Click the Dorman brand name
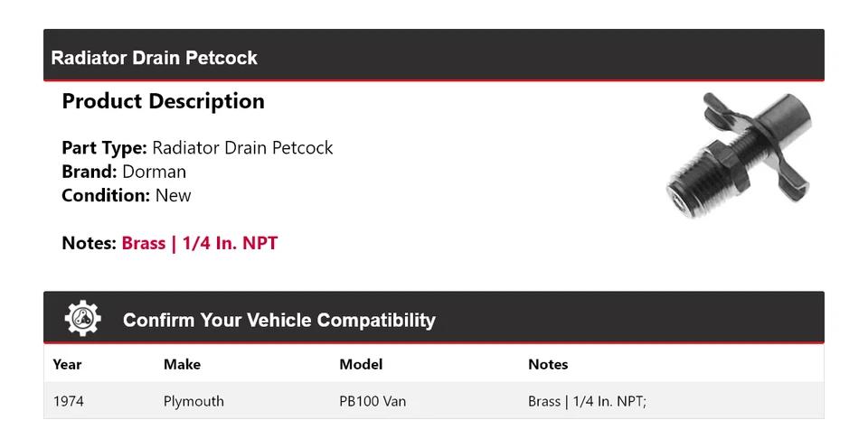Screen dimensions: 868x448 (155, 172)
